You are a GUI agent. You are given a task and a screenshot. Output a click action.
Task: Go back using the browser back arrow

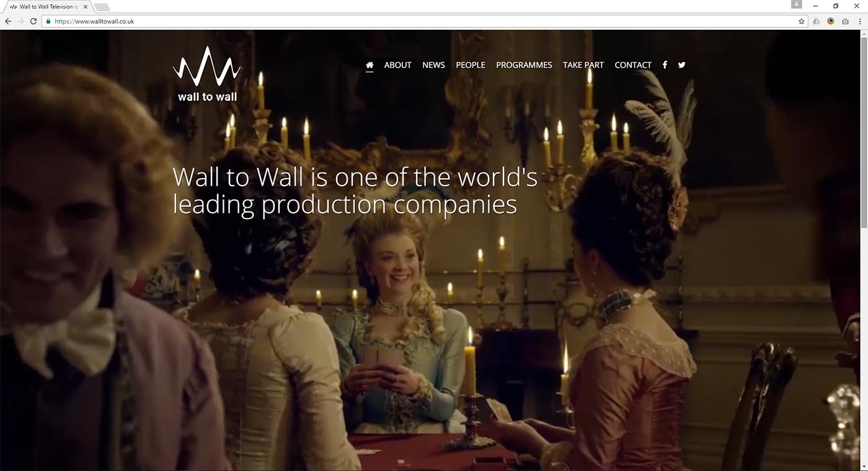(8, 21)
